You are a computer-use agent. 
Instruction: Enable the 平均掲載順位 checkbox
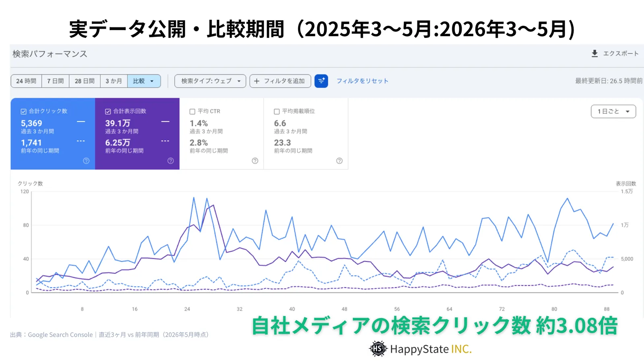click(277, 111)
